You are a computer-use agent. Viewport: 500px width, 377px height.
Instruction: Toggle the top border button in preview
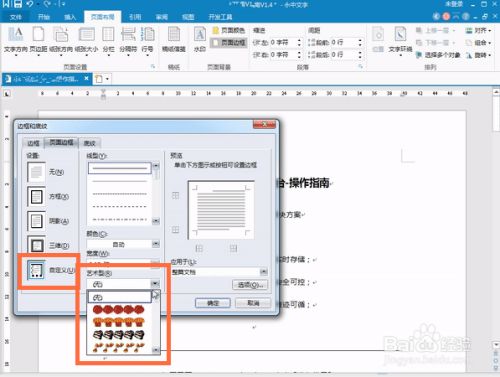(x=175, y=196)
